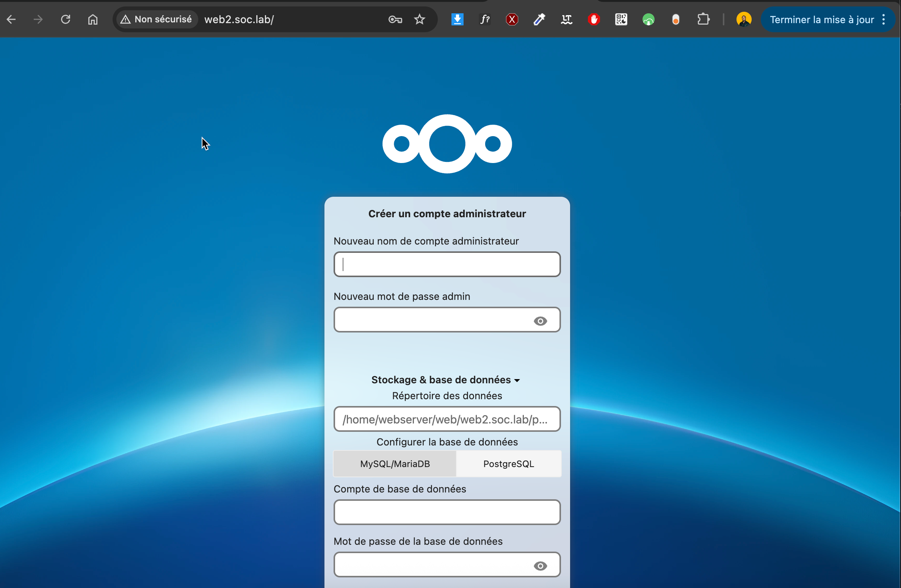This screenshot has height=588, width=901.
Task: Choose MySQL/MariaDB database option
Action: click(x=395, y=464)
